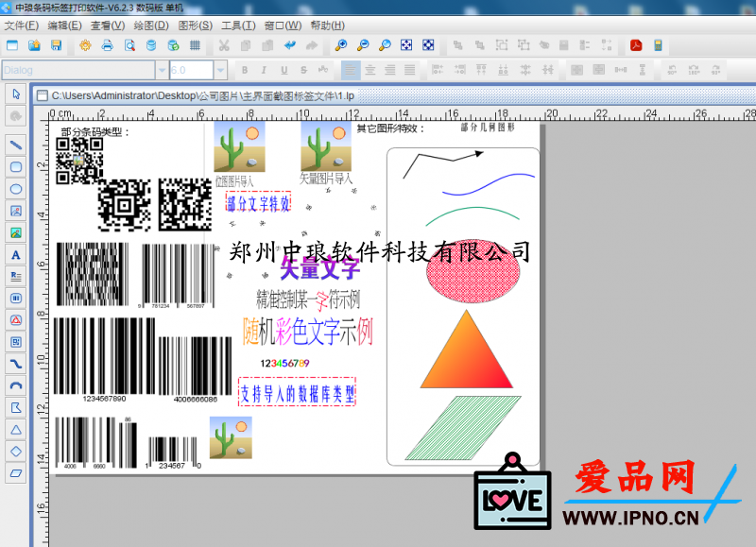Click the Dialog font name field
The height and width of the screenshot is (547, 756).
[x=78, y=70]
